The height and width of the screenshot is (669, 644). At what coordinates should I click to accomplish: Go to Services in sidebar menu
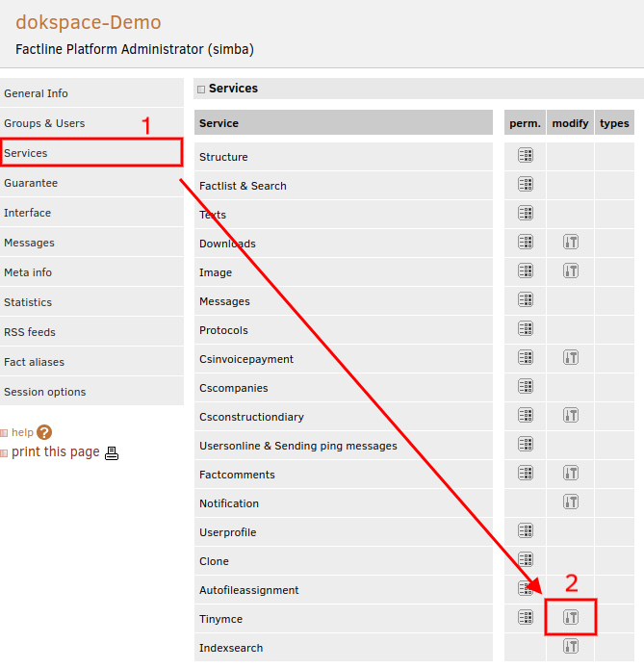point(26,153)
